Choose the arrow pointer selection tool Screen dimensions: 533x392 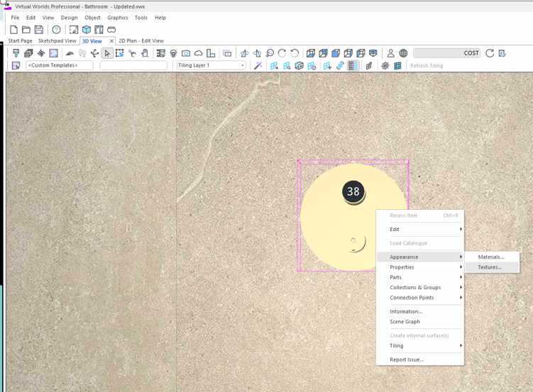(x=107, y=53)
